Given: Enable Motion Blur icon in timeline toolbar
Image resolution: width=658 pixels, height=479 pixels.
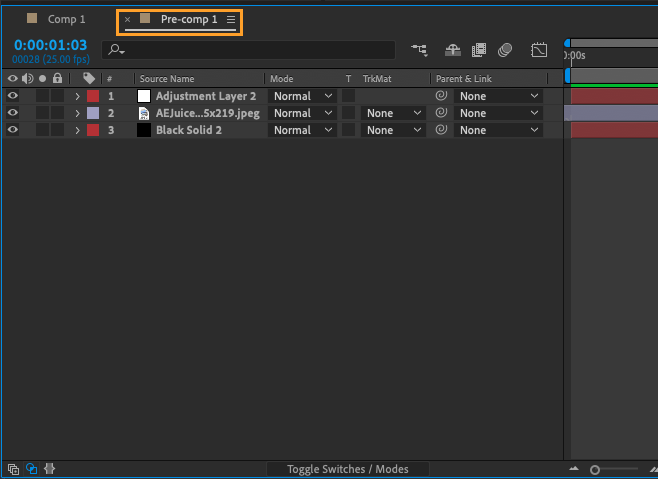Looking at the screenshot, I should (505, 50).
